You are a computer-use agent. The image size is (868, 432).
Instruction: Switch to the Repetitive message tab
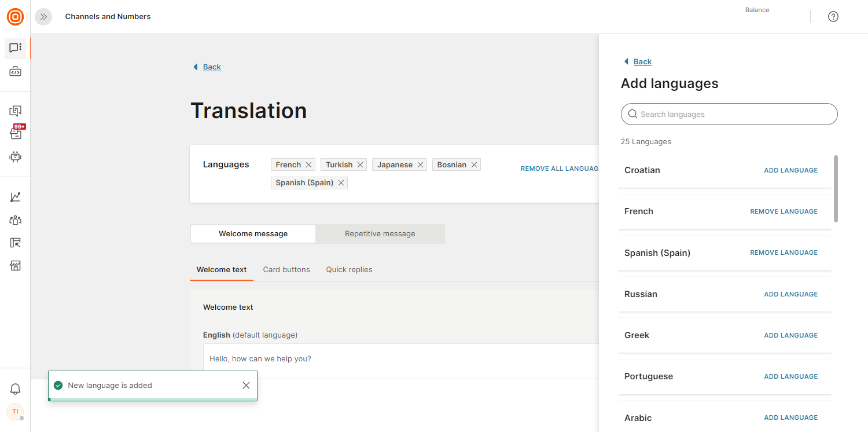point(380,234)
